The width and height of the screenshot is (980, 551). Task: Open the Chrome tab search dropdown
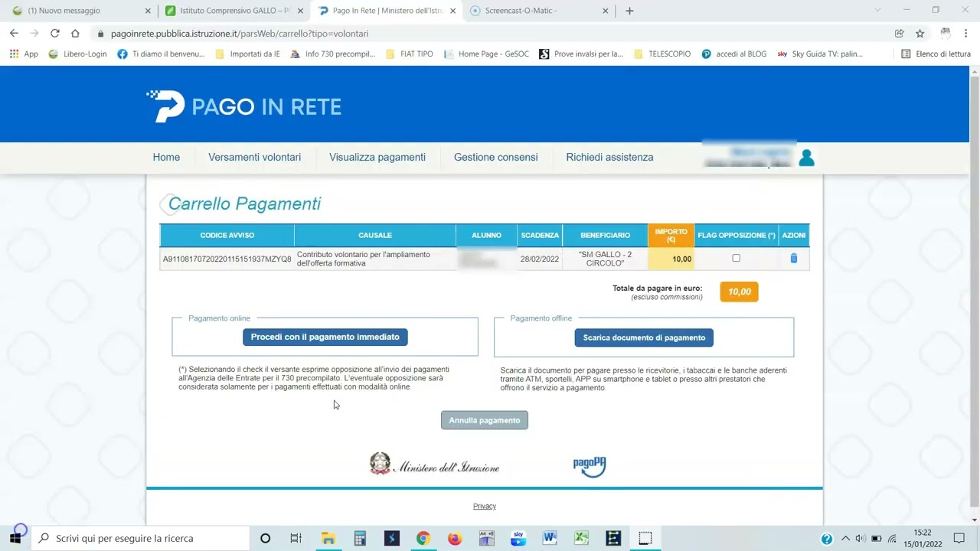coord(877,11)
